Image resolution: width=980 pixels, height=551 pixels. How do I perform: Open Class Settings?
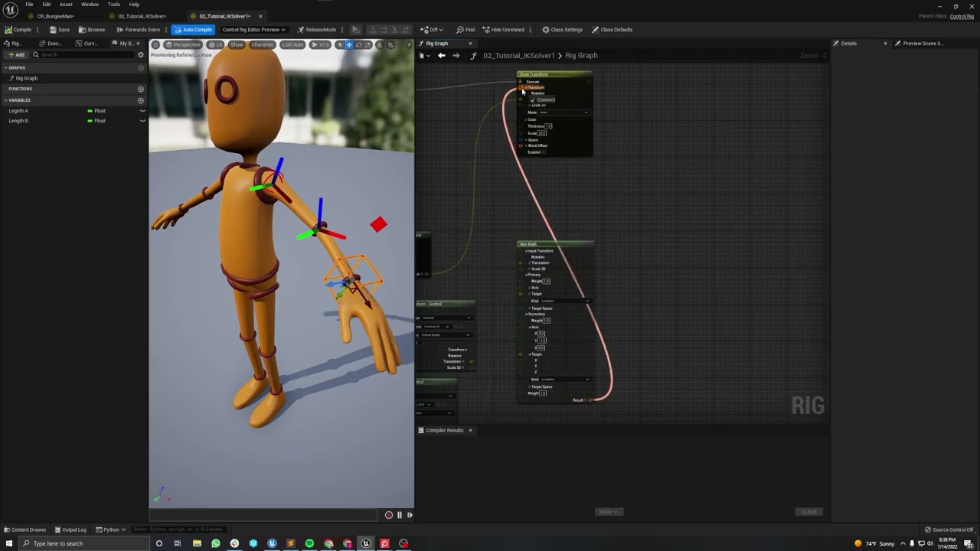(x=563, y=30)
